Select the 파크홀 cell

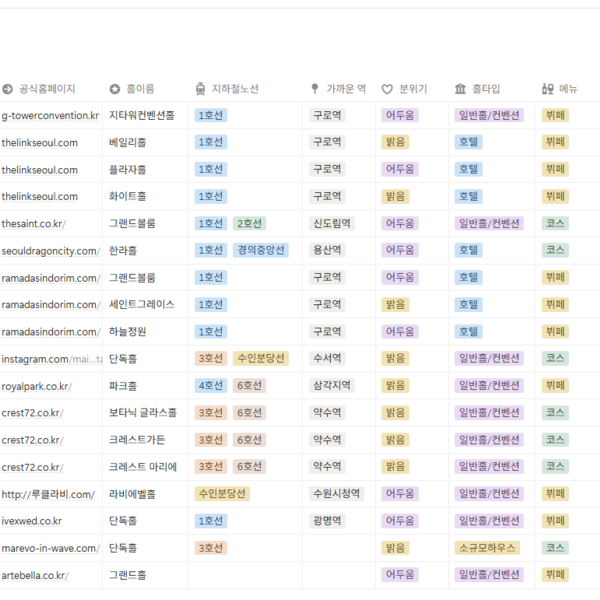point(145,386)
